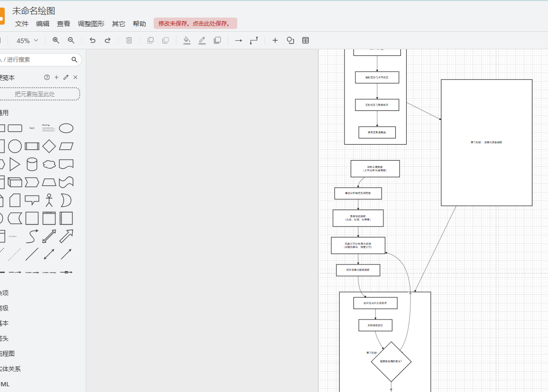548x392 pixels.
Task: Select the large 第二阶段 rectangle on canvas
Action: [x=486, y=142]
